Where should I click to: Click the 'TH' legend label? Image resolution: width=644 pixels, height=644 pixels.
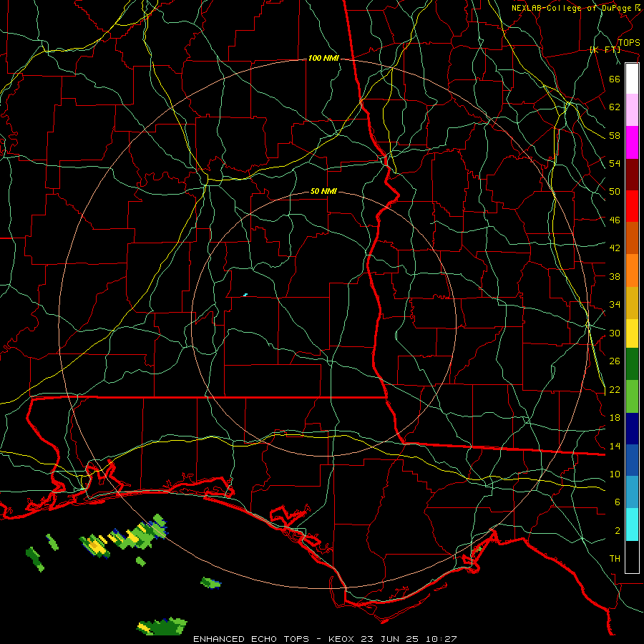click(615, 559)
